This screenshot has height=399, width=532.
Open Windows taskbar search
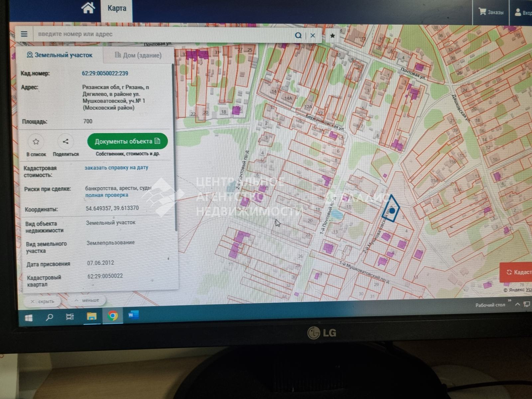[50, 317]
